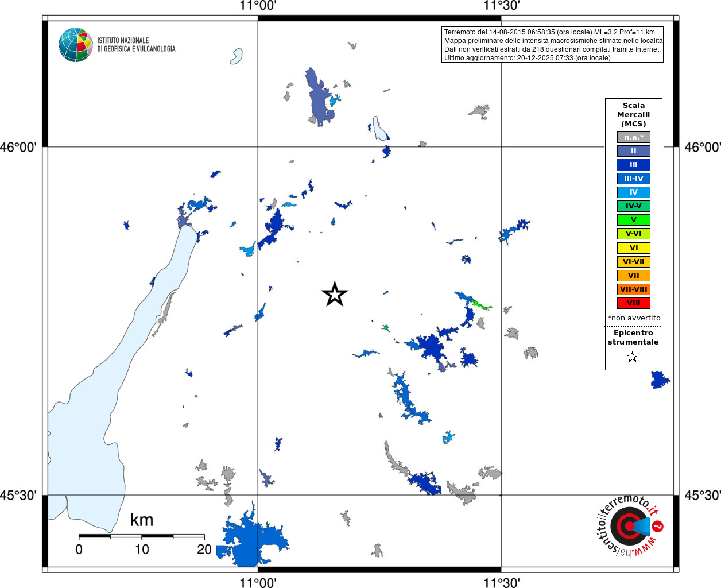The height and width of the screenshot is (588, 721).
Task: Select the VI yellow legend swatch
Action: click(x=634, y=248)
